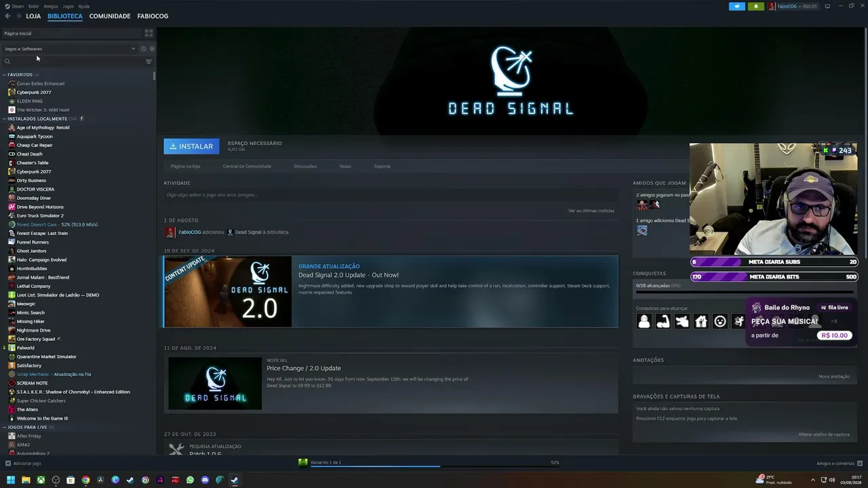Open the Amigos menu

point(51,6)
